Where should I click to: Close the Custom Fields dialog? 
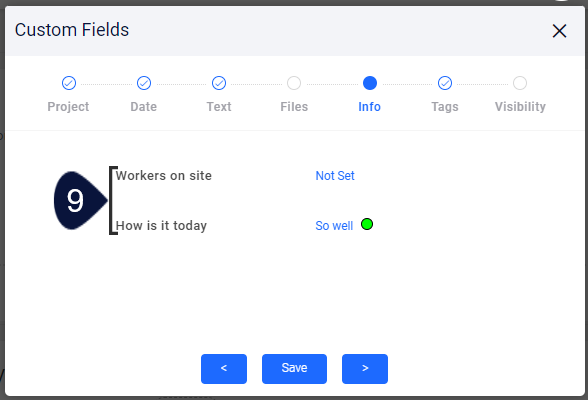[559, 31]
